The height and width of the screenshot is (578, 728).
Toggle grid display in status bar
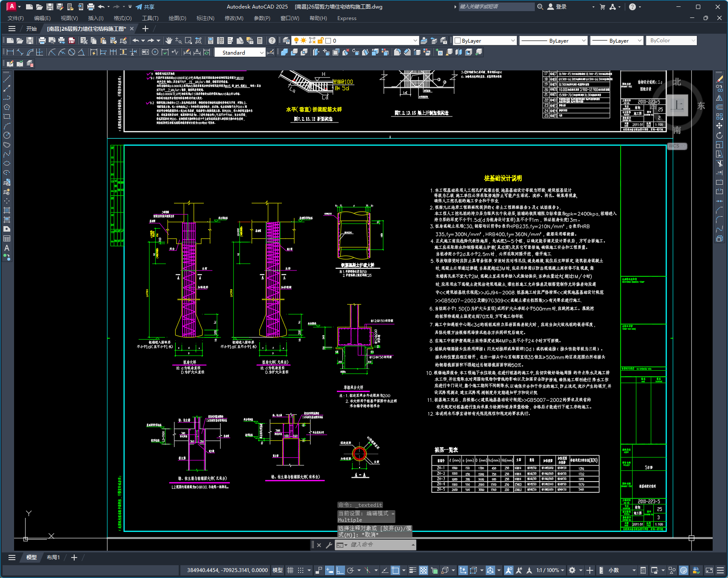tap(290, 570)
